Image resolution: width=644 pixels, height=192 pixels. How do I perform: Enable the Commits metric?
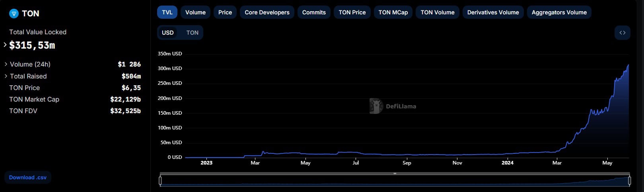[314, 12]
